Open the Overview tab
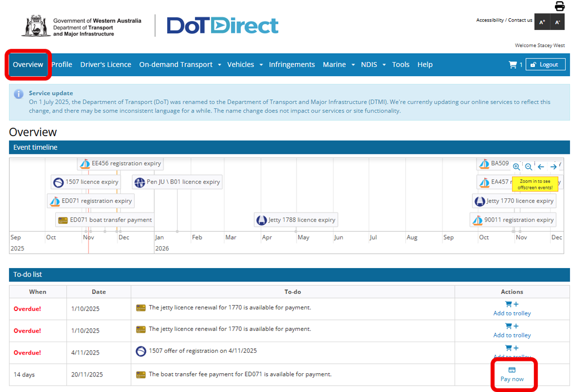Image resolution: width=579 pixels, height=392 pixels. tap(28, 65)
